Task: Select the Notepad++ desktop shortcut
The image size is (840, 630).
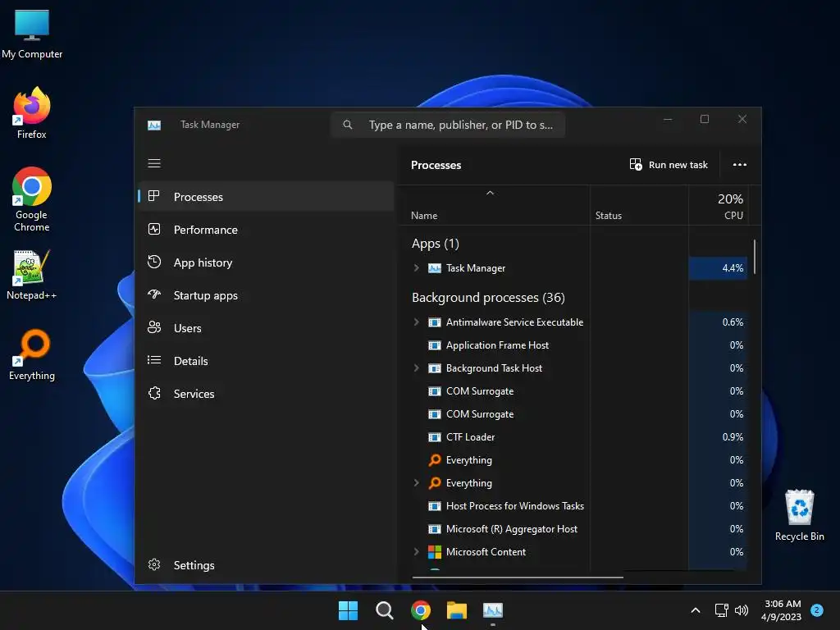Action: click(32, 275)
